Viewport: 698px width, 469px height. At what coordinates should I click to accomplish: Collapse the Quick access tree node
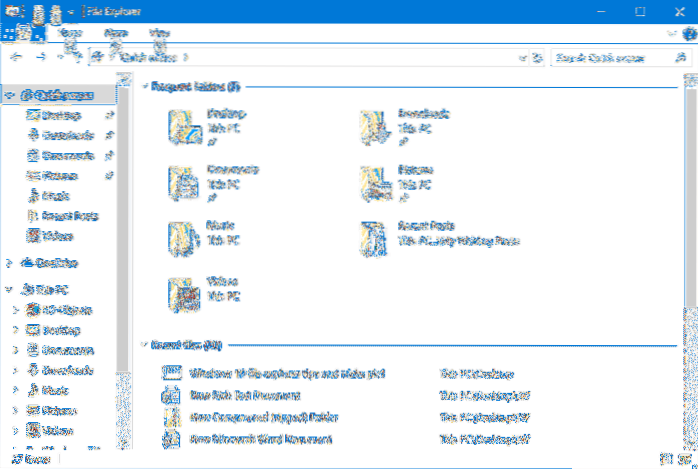click(9, 96)
